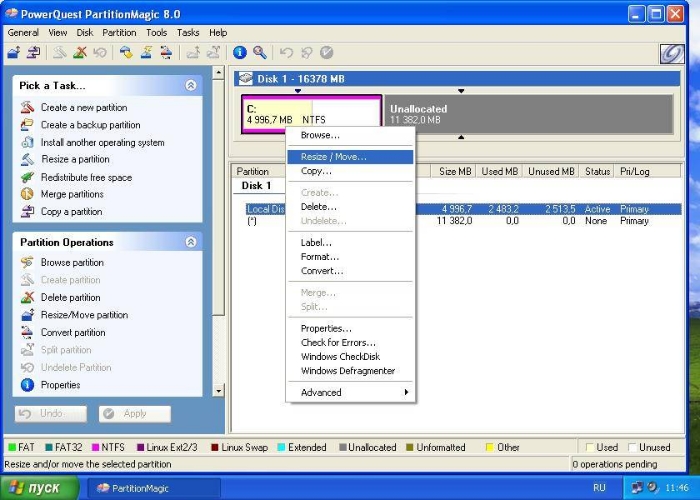Image resolution: width=700 pixels, height=500 pixels.
Task: Click the blue info icon in the toolbar
Action: pos(240,52)
